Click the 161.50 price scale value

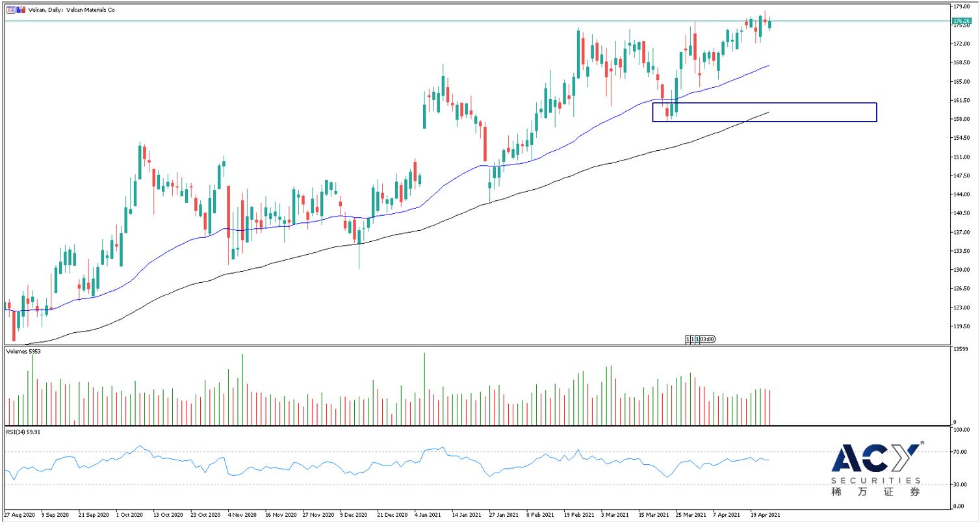coord(961,100)
